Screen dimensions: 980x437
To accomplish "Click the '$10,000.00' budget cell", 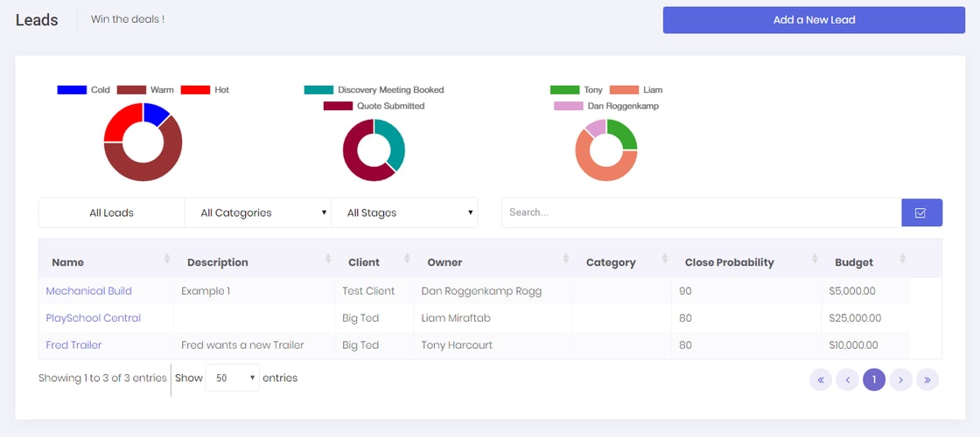I will [854, 344].
